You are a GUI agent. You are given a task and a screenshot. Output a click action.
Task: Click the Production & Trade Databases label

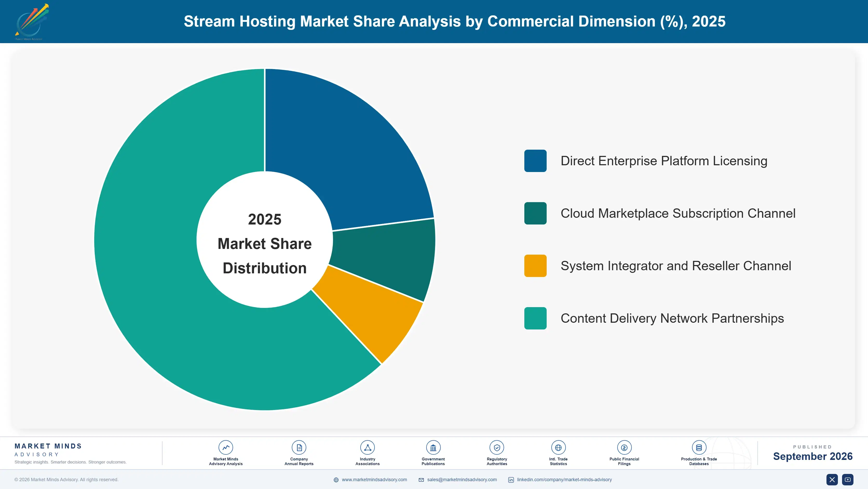click(x=699, y=461)
